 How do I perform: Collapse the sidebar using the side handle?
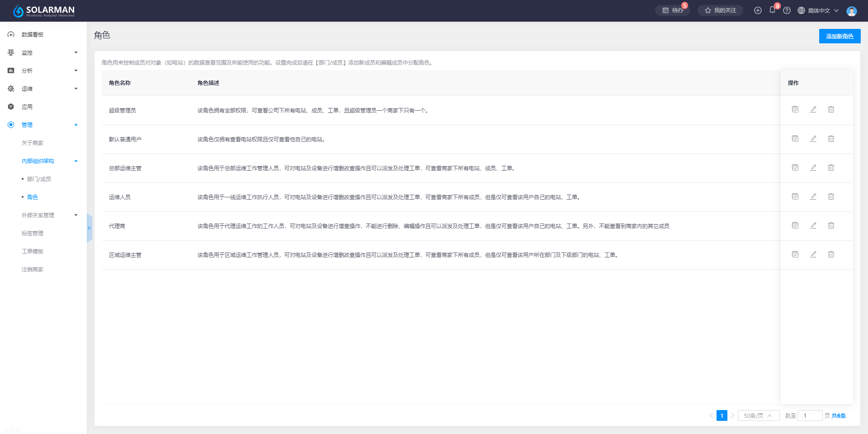tap(89, 228)
